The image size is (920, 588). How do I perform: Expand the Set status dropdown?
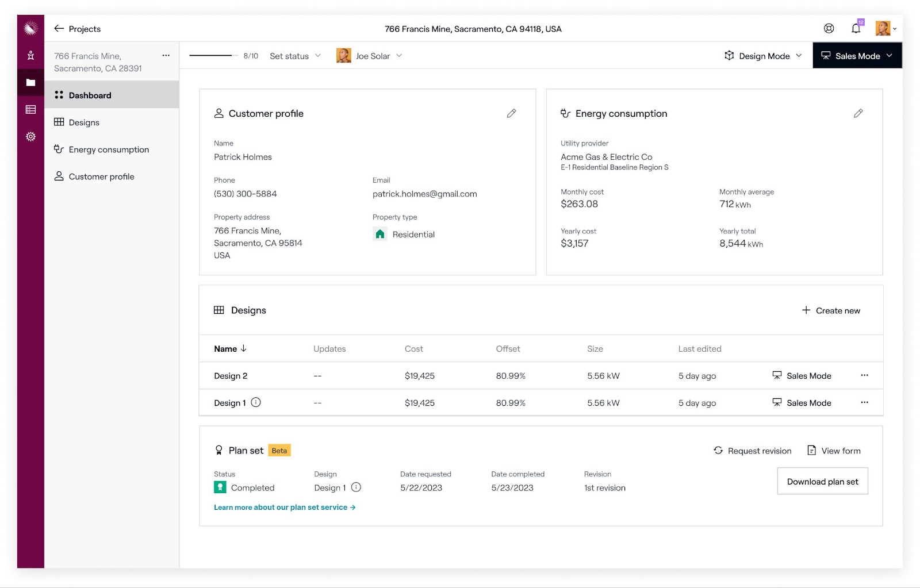(x=295, y=56)
